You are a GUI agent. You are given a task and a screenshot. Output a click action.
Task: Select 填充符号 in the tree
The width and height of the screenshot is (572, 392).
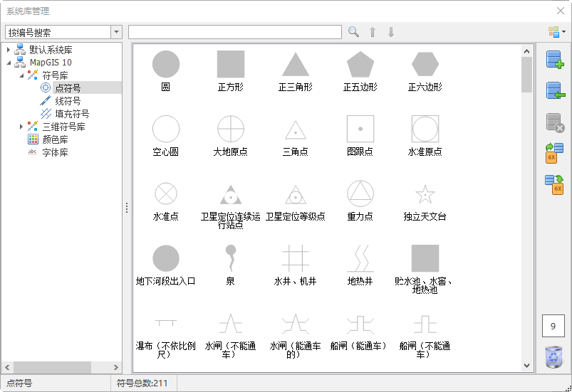pyautogui.click(x=71, y=114)
